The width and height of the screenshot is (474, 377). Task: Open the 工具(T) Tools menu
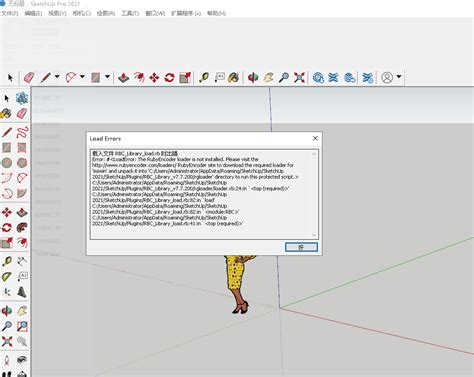(x=130, y=13)
